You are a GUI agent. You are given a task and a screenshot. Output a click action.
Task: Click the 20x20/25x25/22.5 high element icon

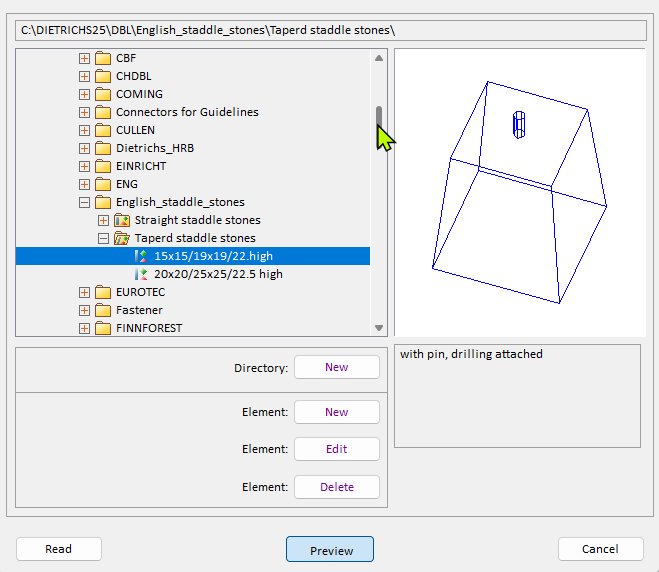click(141, 274)
